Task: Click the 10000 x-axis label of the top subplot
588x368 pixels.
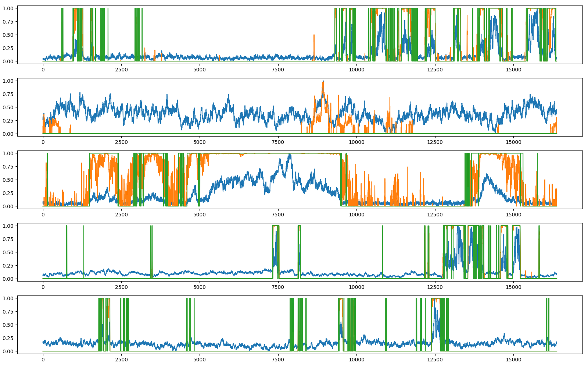Action: pyautogui.click(x=356, y=70)
